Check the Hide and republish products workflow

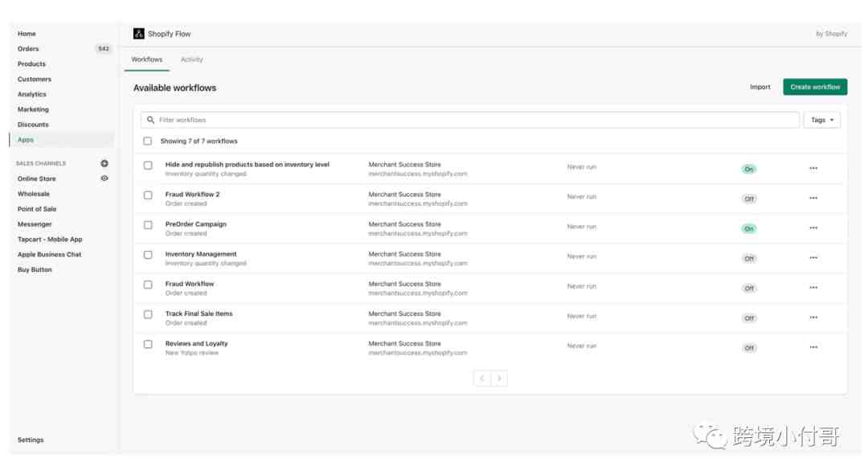(x=148, y=165)
